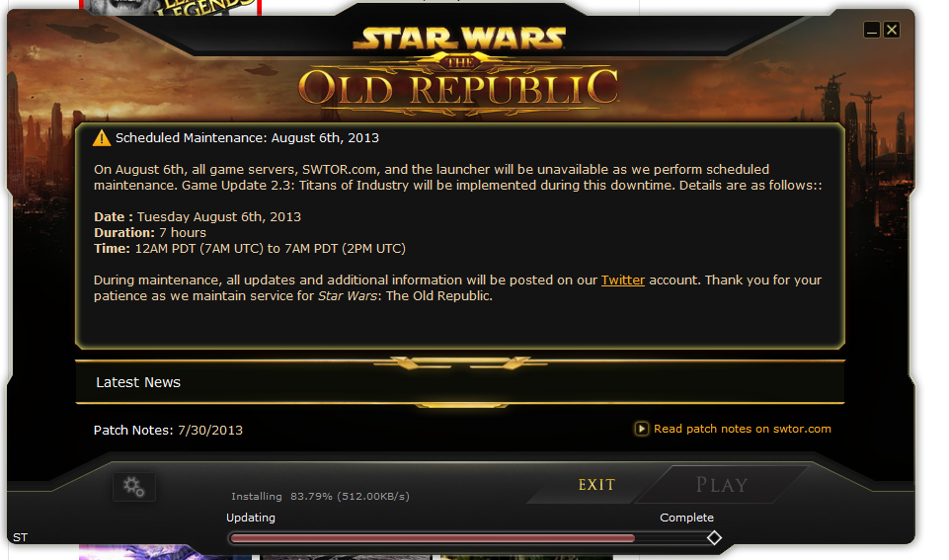Click the greyed-out PLAY button

tap(722, 485)
